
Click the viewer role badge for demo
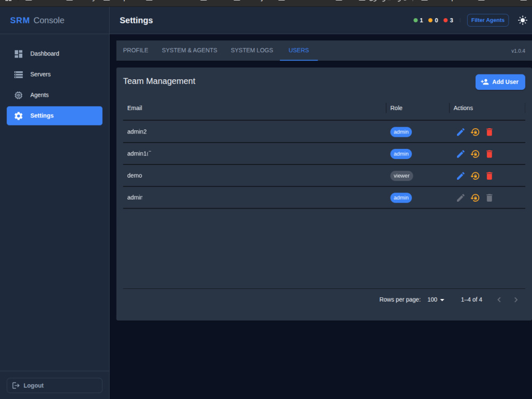[401, 176]
